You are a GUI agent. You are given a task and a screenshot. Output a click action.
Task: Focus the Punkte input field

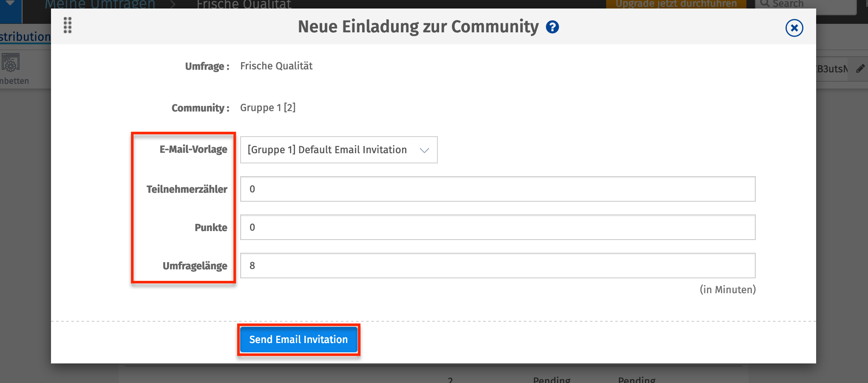tap(497, 227)
